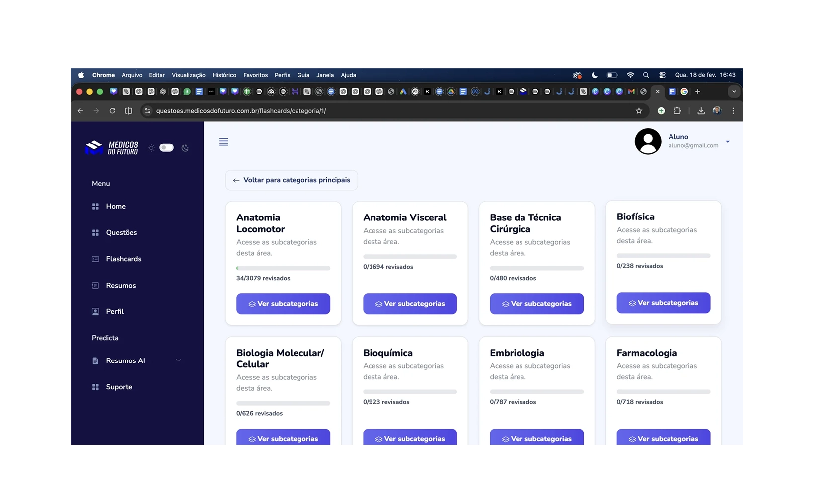Viewport: 819px width, 504px height.
Task: Click the user avatar icon
Action: [648, 142]
